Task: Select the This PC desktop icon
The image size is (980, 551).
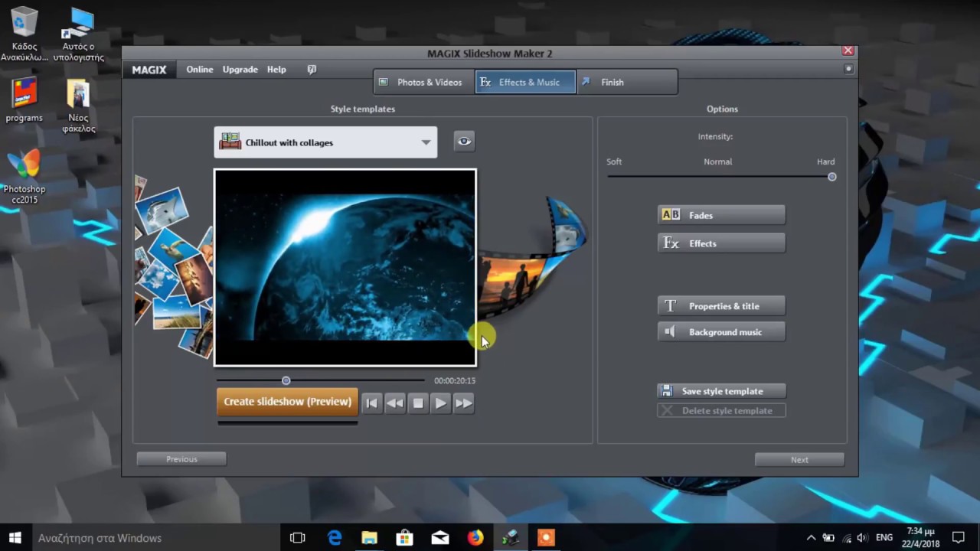Action: pyautogui.click(x=79, y=34)
